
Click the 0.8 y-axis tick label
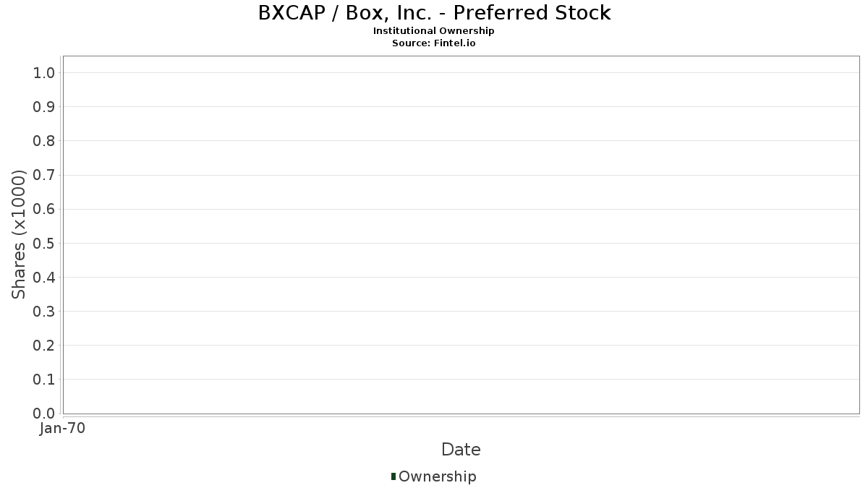(x=44, y=141)
